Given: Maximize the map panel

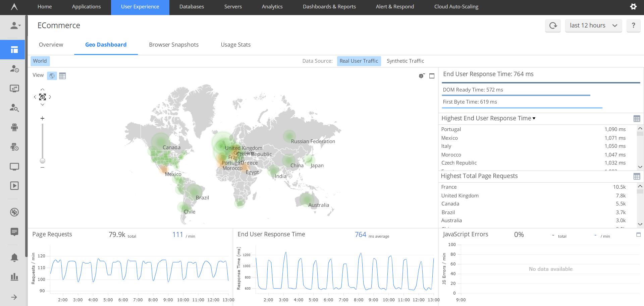Looking at the screenshot, I should 432,76.
